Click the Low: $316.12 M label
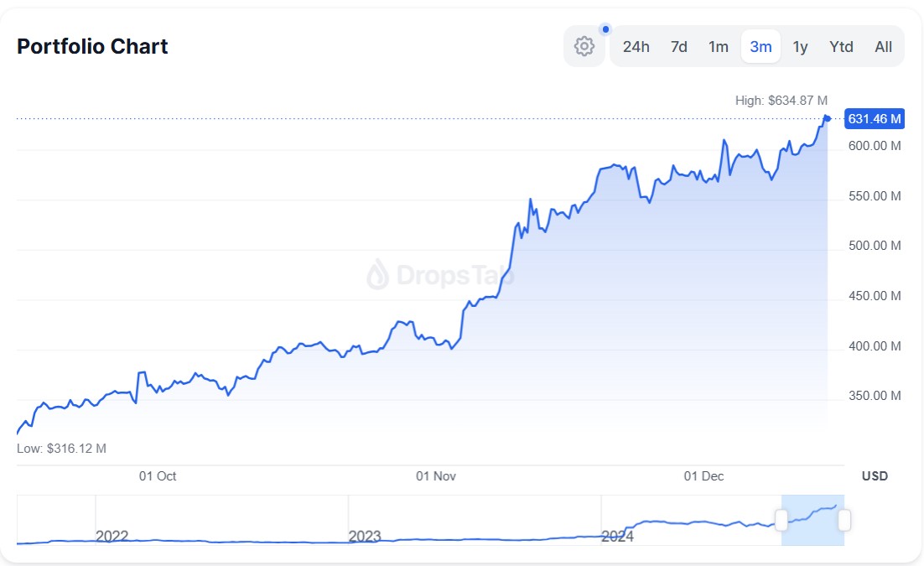 pyautogui.click(x=61, y=449)
